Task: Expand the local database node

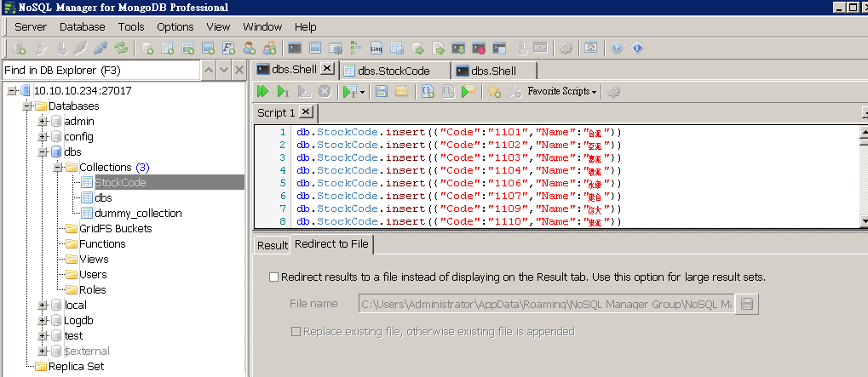Action: point(42,306)
